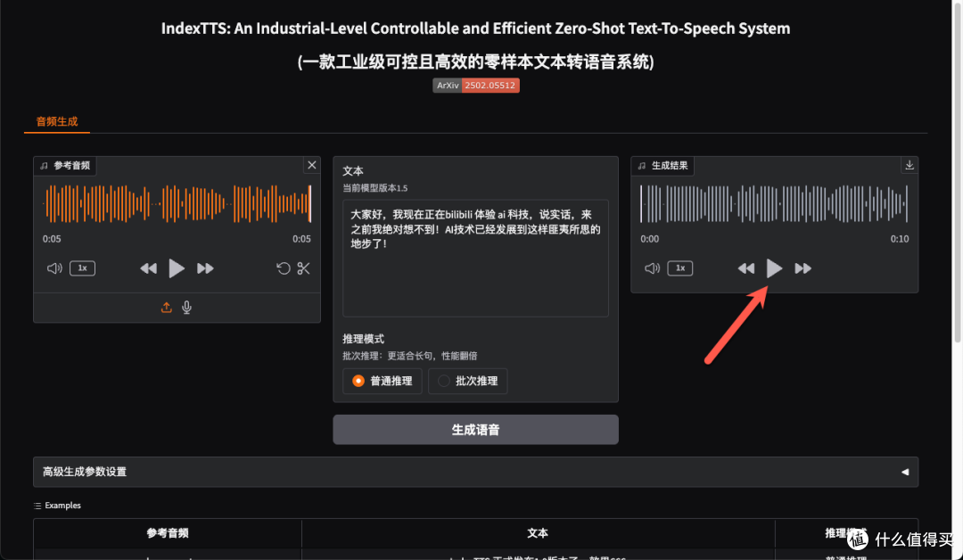The width and height of the screenshot is (963, 560).
Task: Mute the 生成结果 speaker icon
Action: click(652, 268)
